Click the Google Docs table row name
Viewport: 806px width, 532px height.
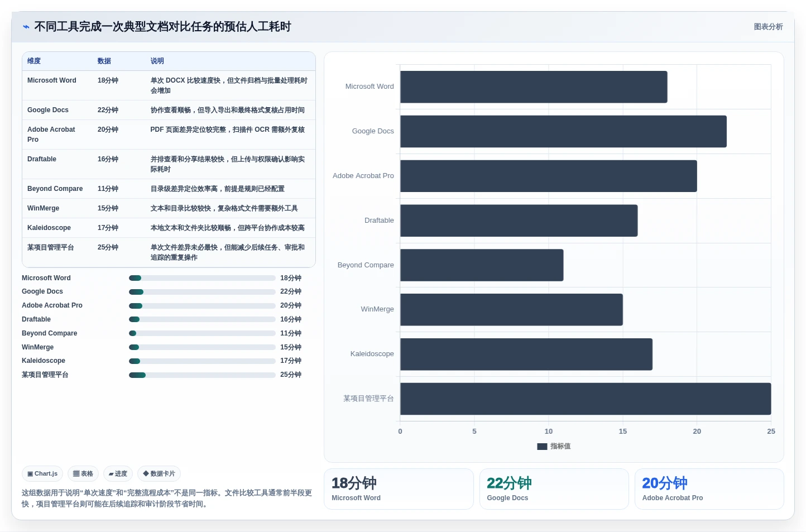tap(48, 110)
